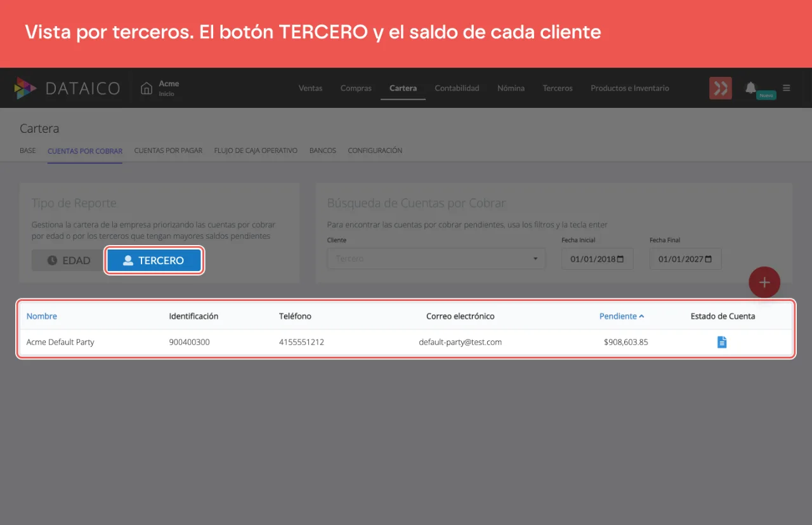Toggle the sort arrow beside Pendiente
Screen dimensions: 812x525
tap(642, 316)
